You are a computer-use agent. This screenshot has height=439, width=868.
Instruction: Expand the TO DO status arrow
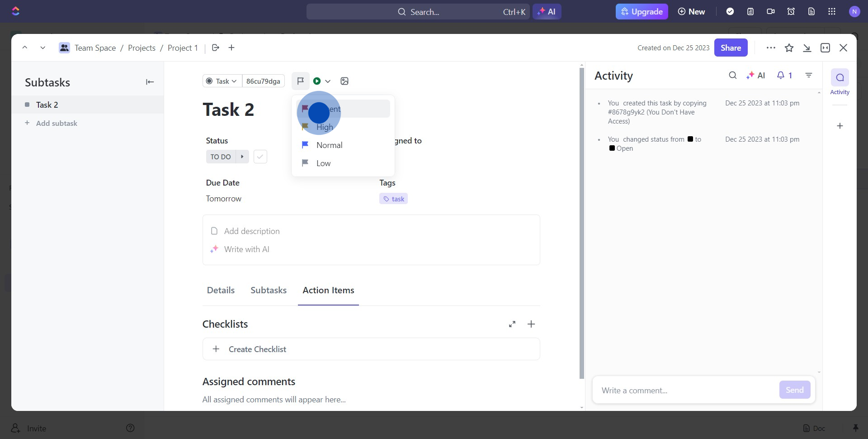click(242, 157)
